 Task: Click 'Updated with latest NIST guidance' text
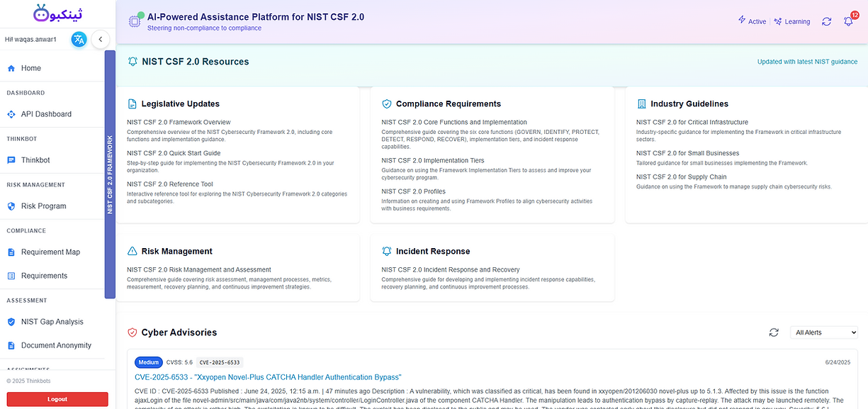[x=807, y=62]
